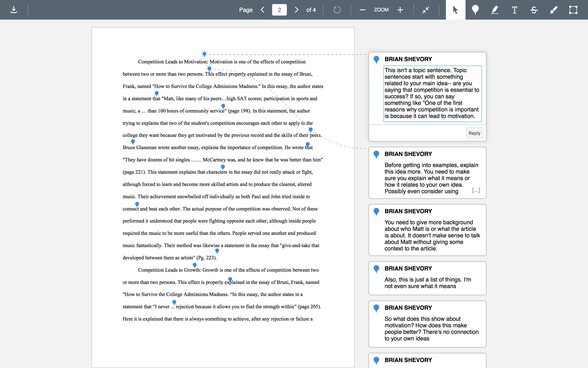588x368 pixels.
Task: Open comment 'Also, this is just a list'
Action: 427,278
